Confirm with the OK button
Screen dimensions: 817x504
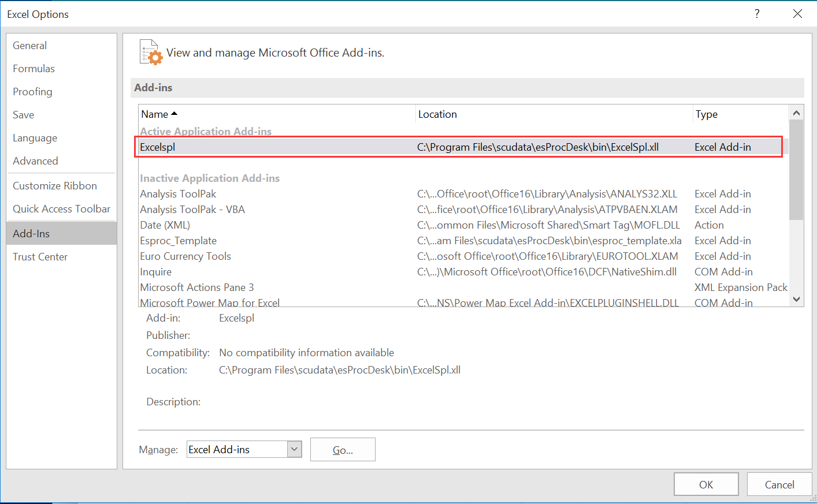[x=705, y=484]
